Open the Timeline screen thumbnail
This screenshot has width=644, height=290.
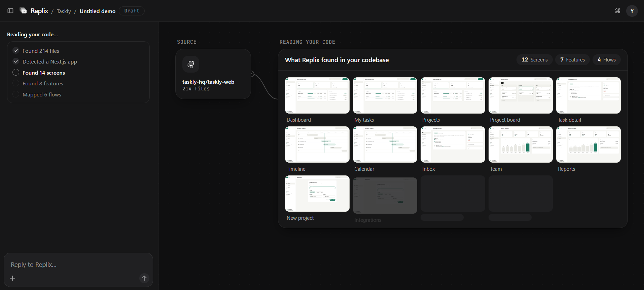tap(317, 144)
